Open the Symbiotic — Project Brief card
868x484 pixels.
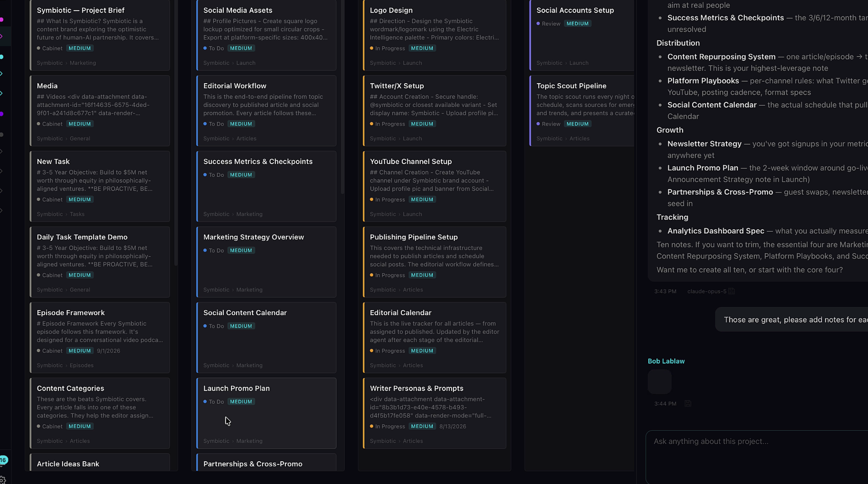(100, 35)
